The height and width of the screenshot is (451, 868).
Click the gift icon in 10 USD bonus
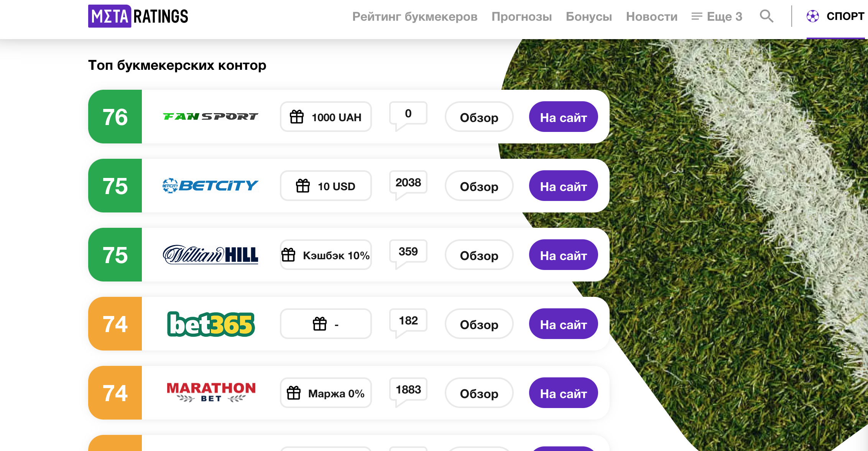[x=303, y=186]
